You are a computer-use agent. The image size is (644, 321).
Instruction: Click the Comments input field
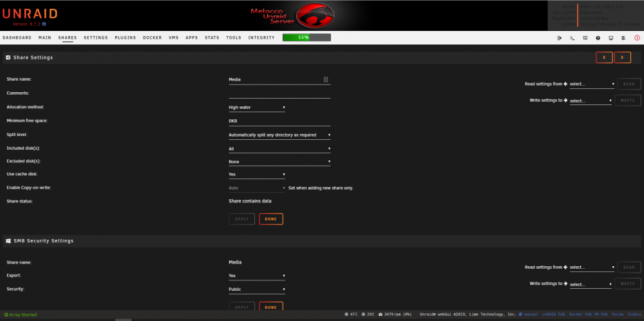[x=279, y=94]
